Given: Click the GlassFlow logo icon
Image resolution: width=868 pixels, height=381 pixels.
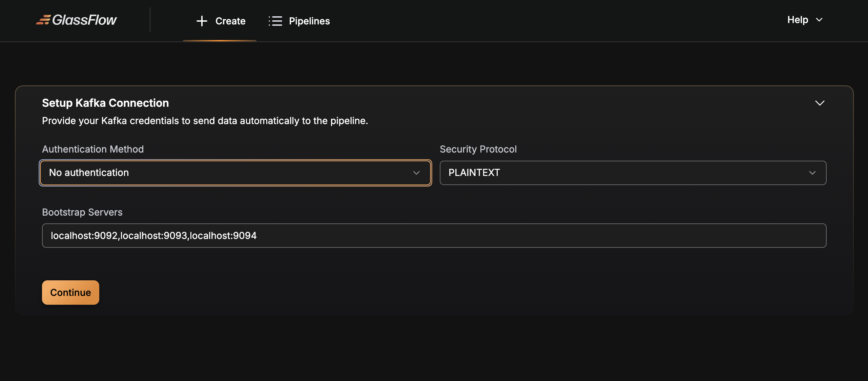Looking at the screenshot, I should [43, 20].
